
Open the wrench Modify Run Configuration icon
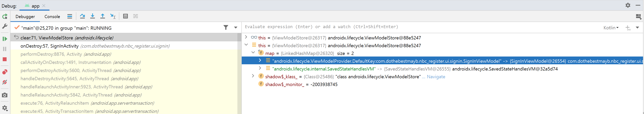(x=5, y=26)
